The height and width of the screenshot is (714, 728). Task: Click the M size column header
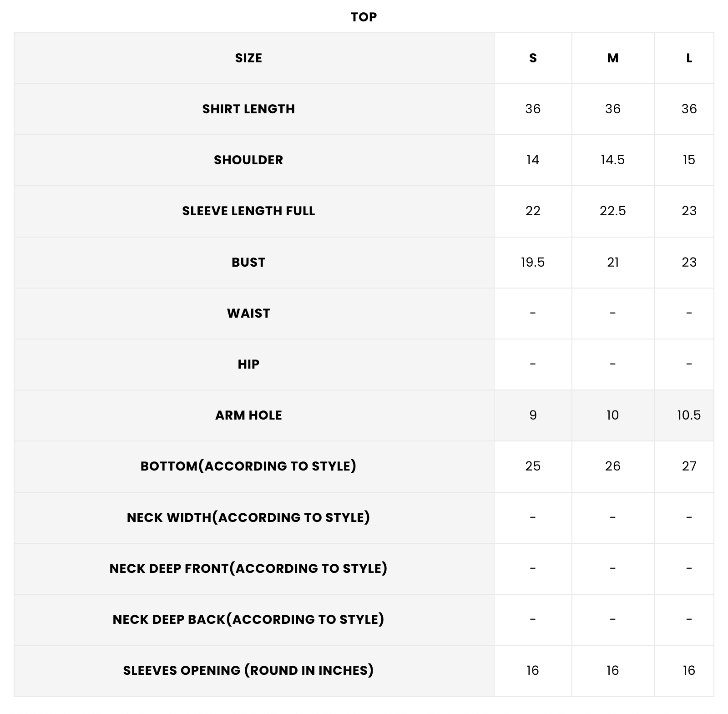(x=612, y=58)
